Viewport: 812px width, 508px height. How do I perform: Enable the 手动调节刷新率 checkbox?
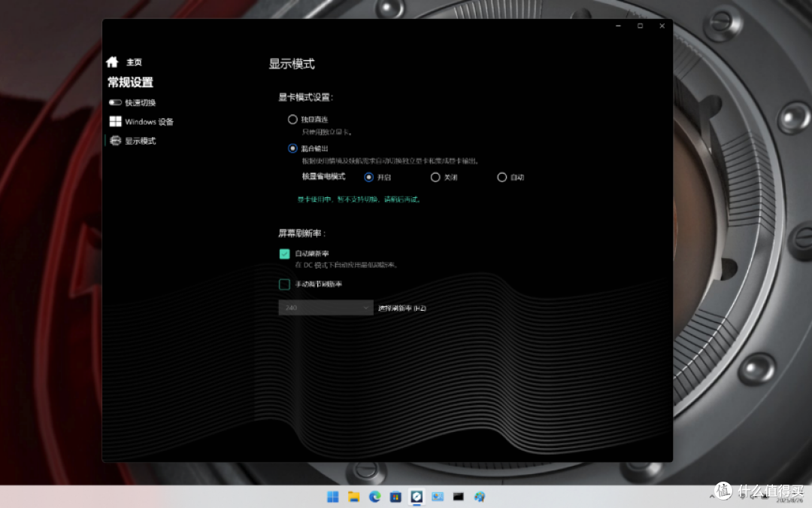click(x=284, y=284)
